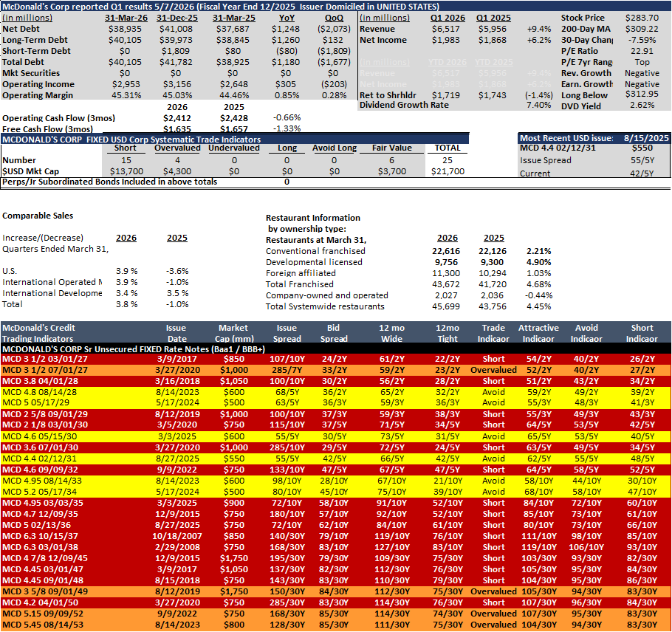Select the DVD Yield 2.62% cell

(x=642, y=106)
